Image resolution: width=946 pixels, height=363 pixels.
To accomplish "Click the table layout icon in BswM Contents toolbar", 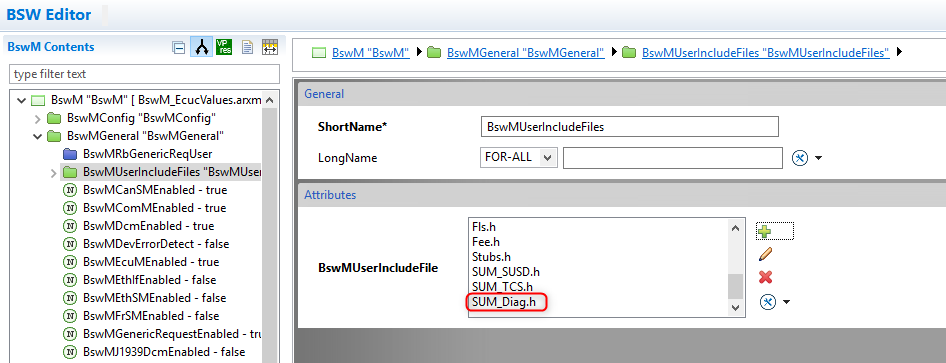I will point(270,47).
